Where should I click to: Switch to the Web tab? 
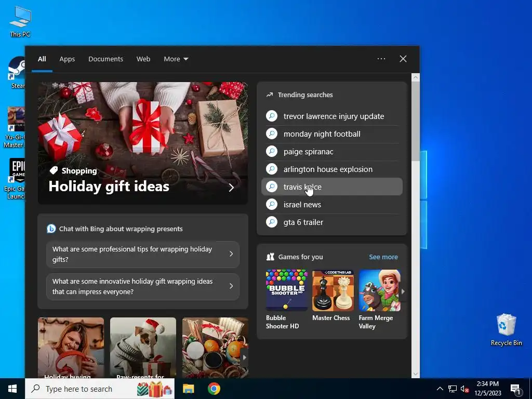143,59
